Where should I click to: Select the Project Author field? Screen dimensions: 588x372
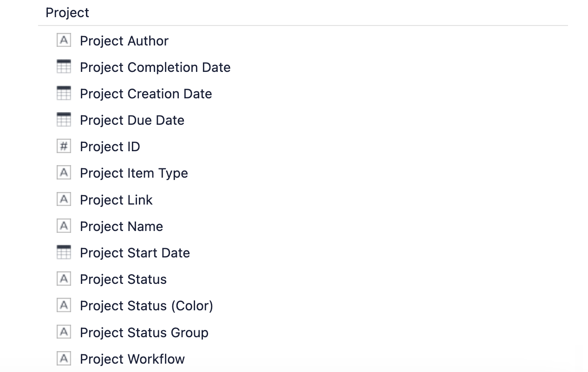pos(124,41)
